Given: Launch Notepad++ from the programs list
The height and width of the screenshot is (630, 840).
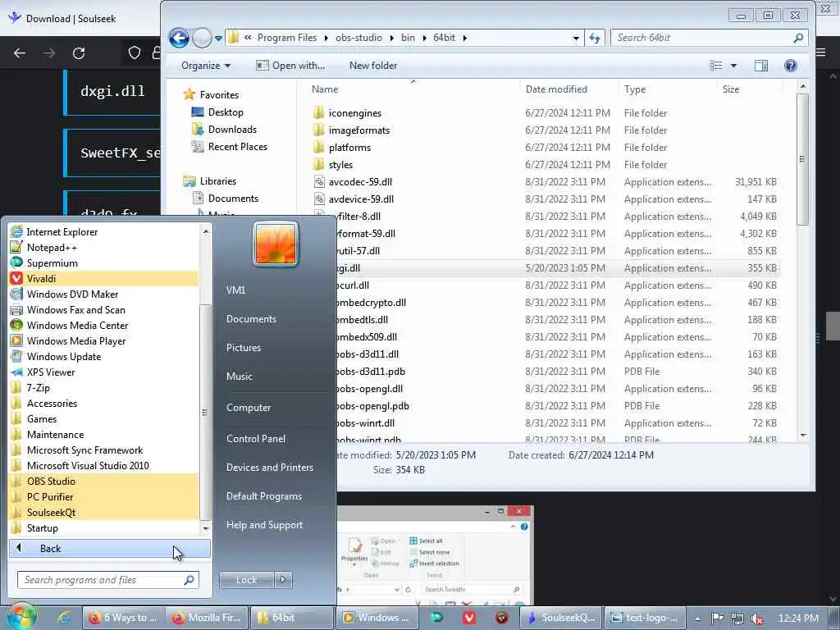Looking at the screenshot, I should tap(104, 248).
